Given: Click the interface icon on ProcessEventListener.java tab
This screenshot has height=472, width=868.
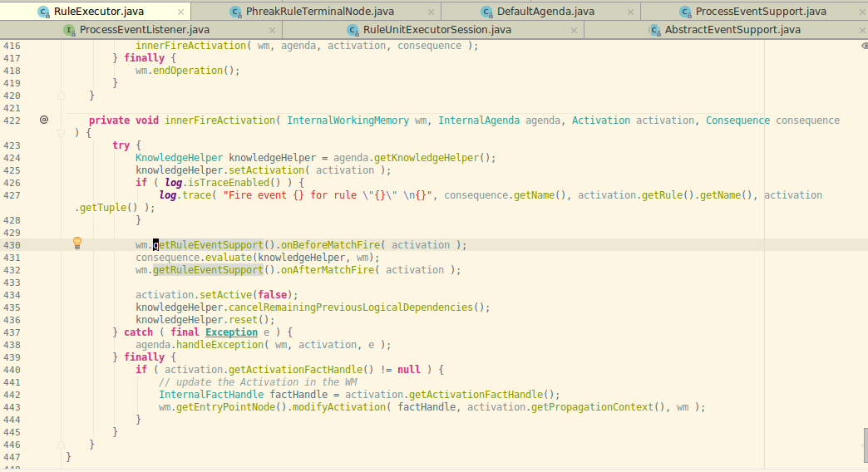Looking at the screenshot, I should coord(69,30).
